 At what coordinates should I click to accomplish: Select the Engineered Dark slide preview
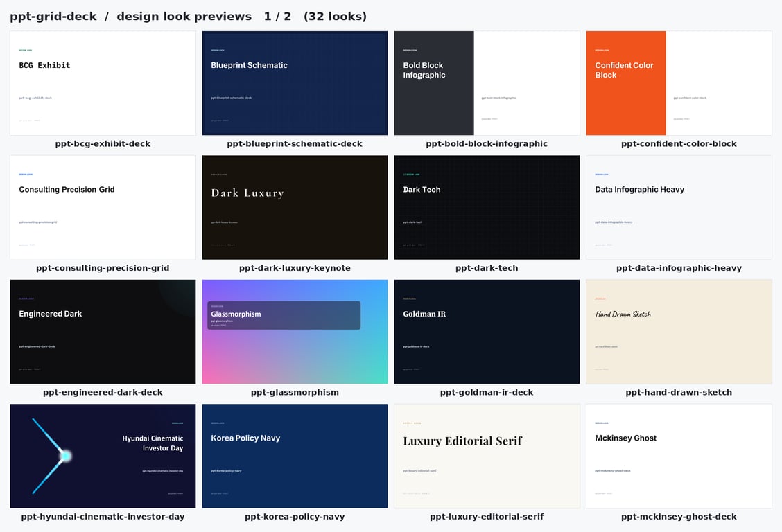click(103, 332)
